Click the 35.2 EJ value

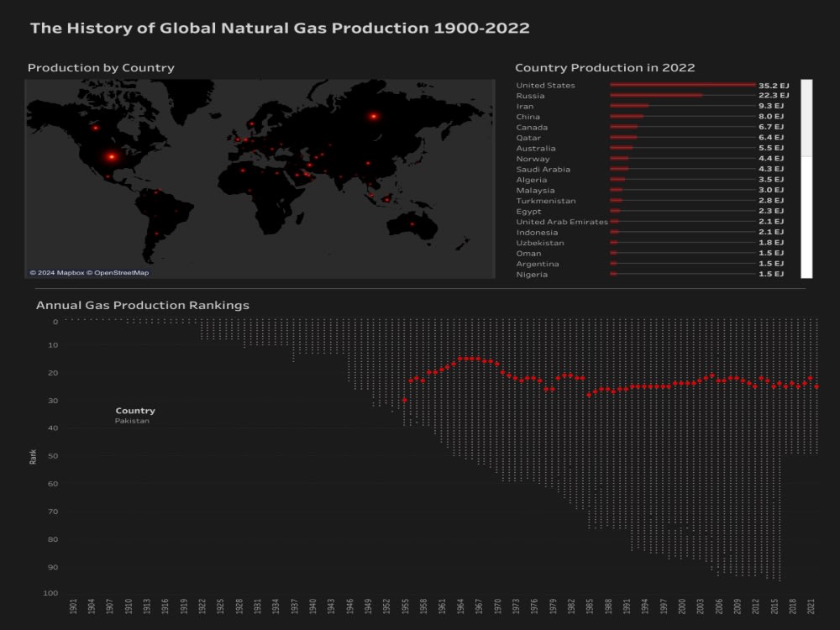coord(774,85)
